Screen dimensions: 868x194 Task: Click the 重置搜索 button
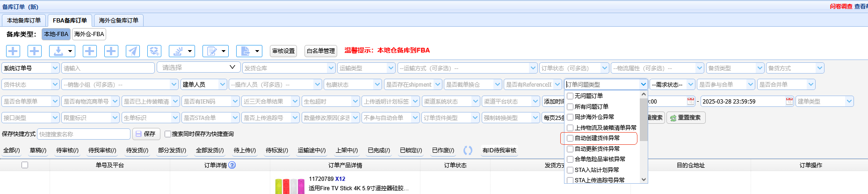point(686,118)
